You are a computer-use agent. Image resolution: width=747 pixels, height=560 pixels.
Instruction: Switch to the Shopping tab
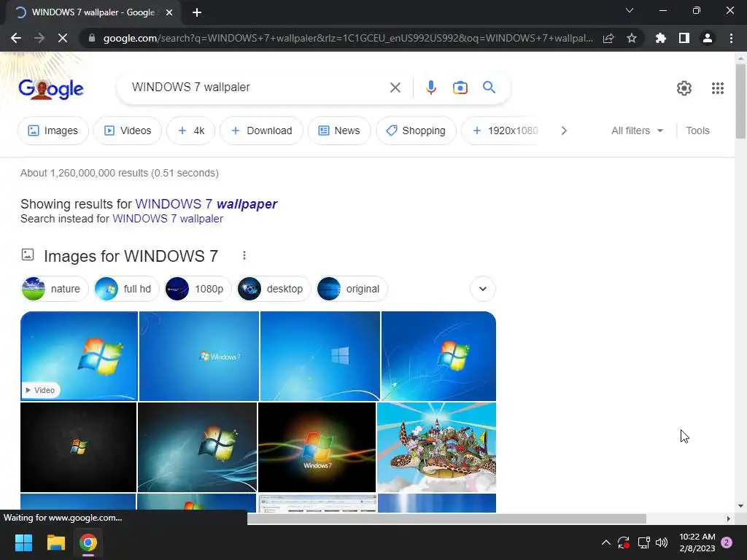416,131
